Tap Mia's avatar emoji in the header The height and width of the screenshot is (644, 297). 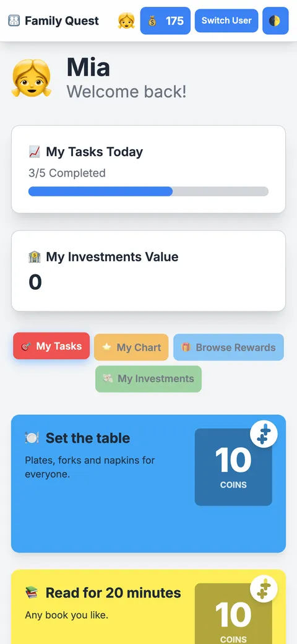(x=126, y=20)
